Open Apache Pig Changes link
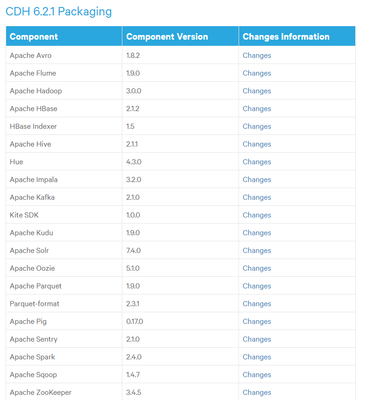The height and width of the screenshot is (400, 367). pyautogui.click(x=257, y=321)
